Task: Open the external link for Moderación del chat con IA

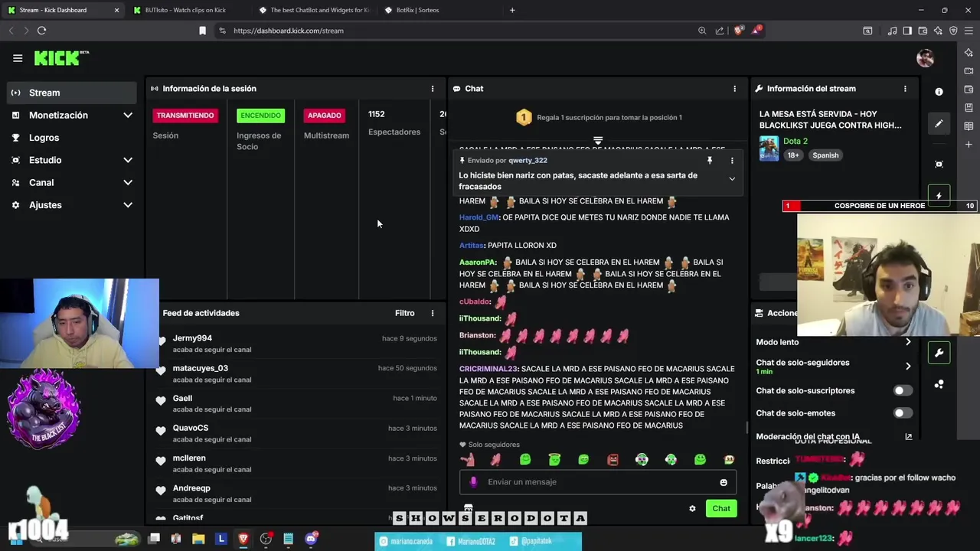Action: [x=908, y=437]
